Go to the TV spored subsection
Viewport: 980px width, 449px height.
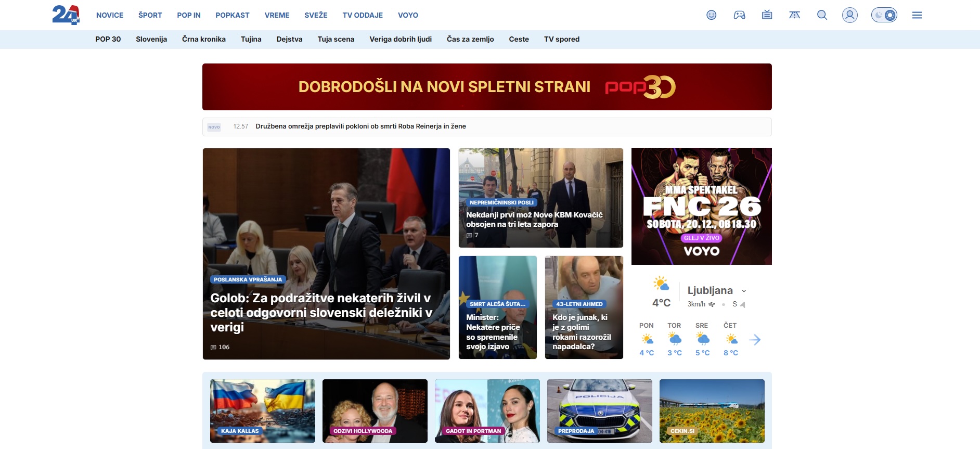[561, 39]
